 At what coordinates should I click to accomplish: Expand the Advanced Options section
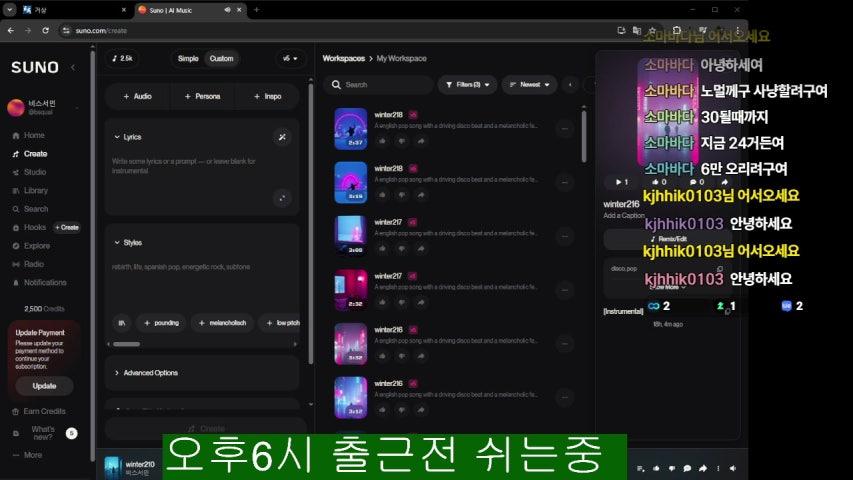(150, 373)
